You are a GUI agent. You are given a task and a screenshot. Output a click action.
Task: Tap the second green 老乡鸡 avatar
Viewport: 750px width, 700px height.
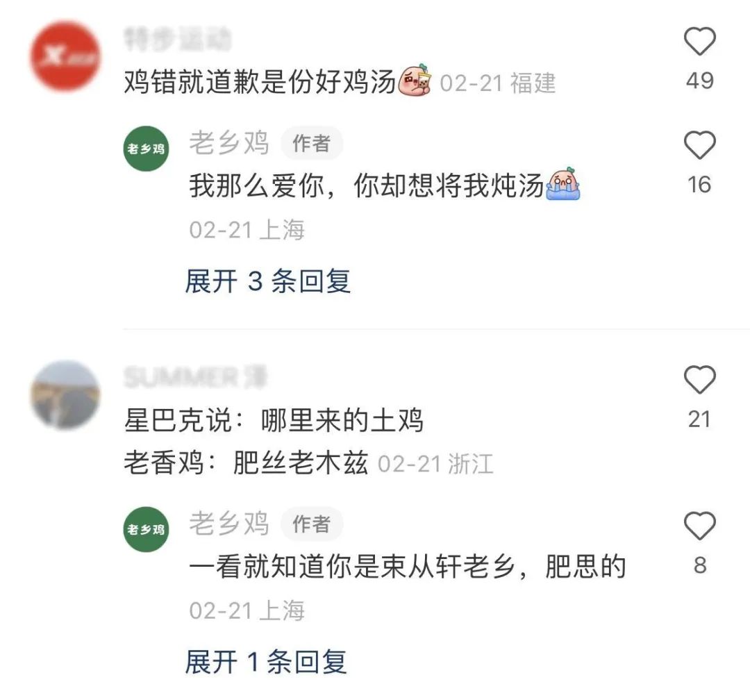pyautogui.click(x=146, y=529)
